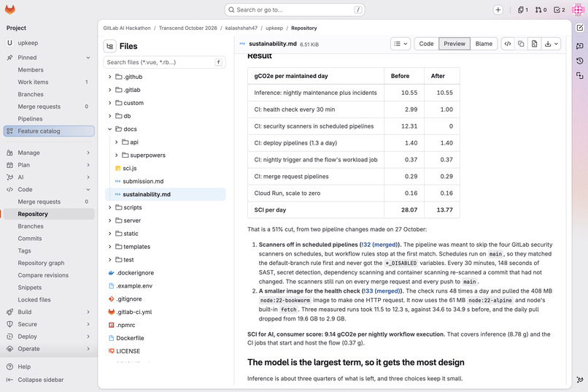
Task: Expand the Plan section chevron
Action: 88,165
